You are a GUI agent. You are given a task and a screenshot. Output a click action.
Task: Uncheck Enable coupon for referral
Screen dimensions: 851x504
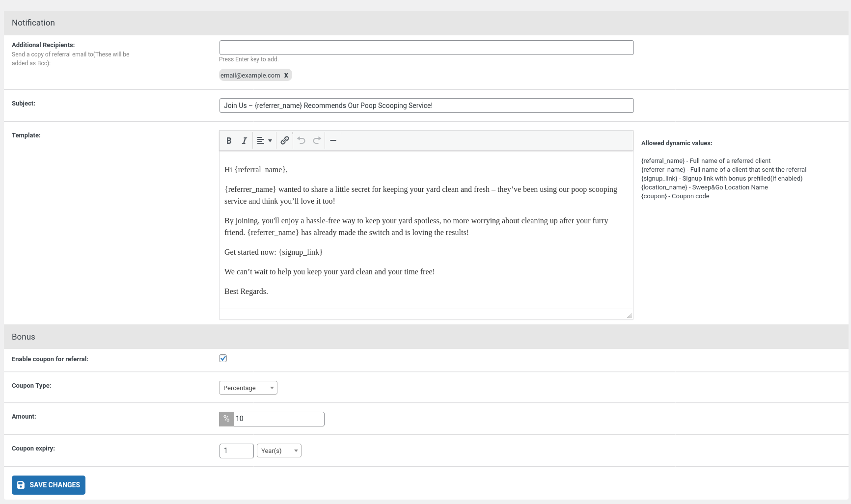click(x=223, y=358)
